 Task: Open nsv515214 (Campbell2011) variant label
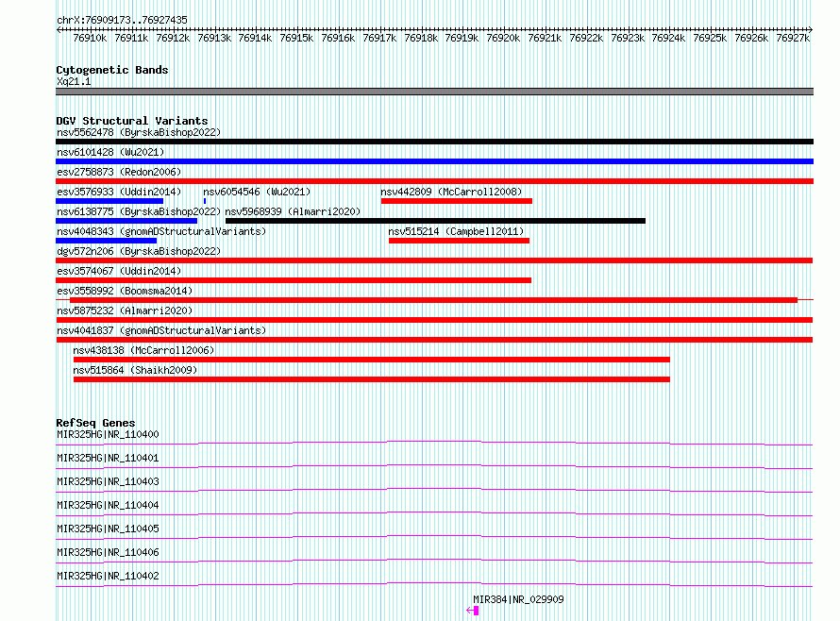[456, 231]
